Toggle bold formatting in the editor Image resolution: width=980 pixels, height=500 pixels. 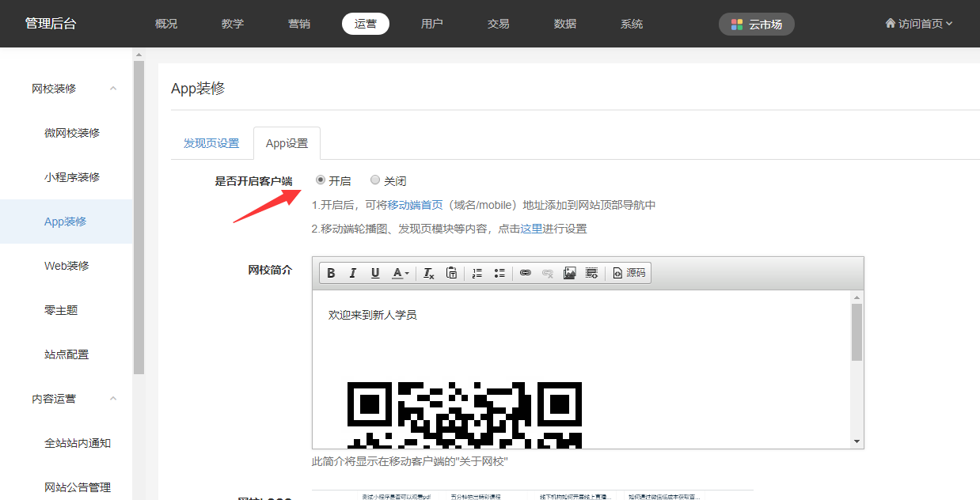point(331,273)
